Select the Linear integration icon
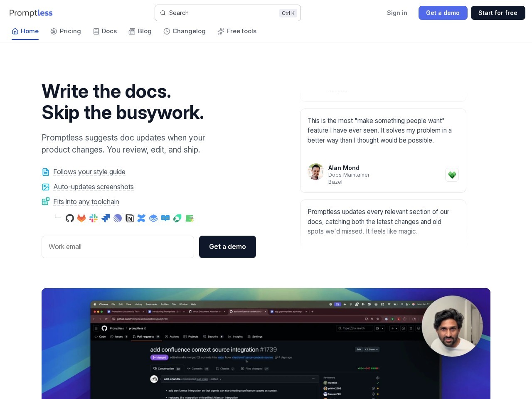Viewport: 532px width, 399px height. pyautogui.click(x=118, y=218)
